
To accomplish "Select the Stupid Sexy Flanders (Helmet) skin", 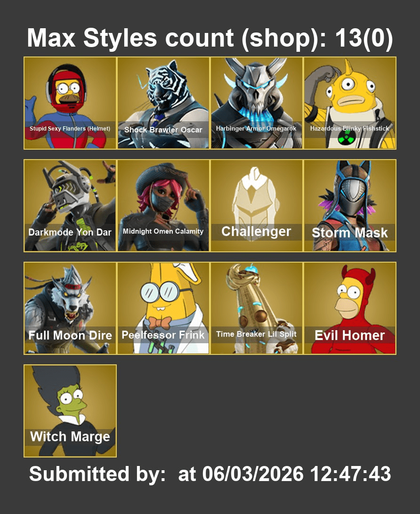I will [70, 103].
